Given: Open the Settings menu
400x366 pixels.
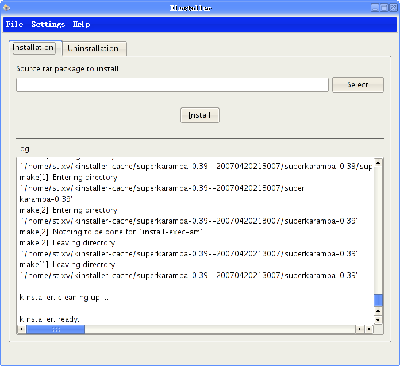Looking at the screenshot, I should pos(48,24).
